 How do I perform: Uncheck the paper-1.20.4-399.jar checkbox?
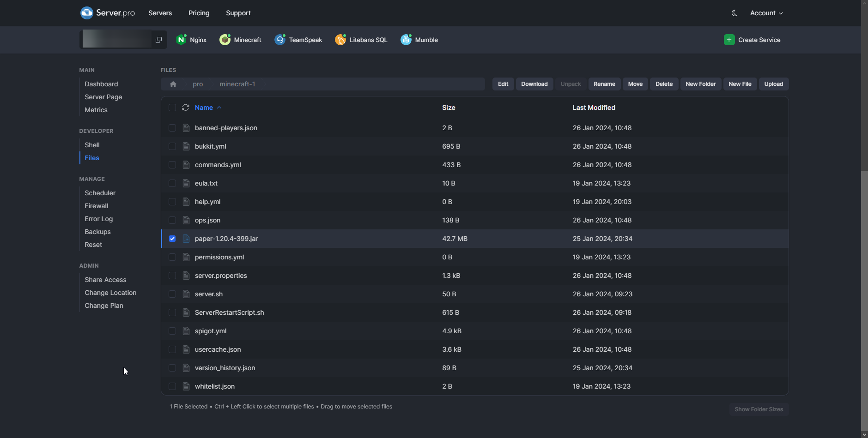pos(172,239)
